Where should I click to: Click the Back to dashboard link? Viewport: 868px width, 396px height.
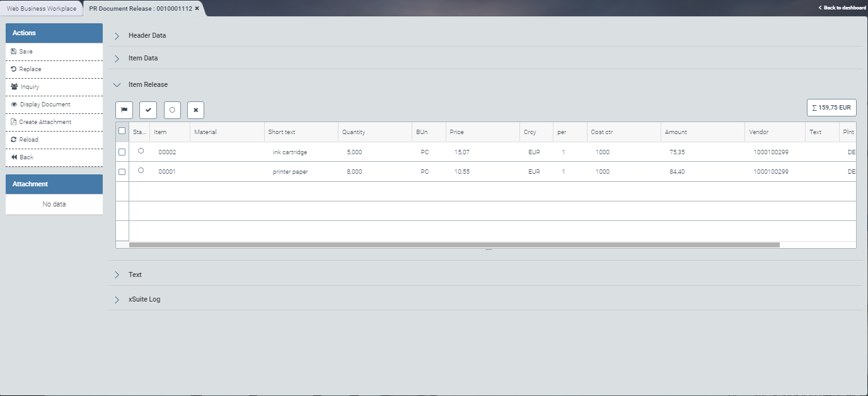[842, 8]
